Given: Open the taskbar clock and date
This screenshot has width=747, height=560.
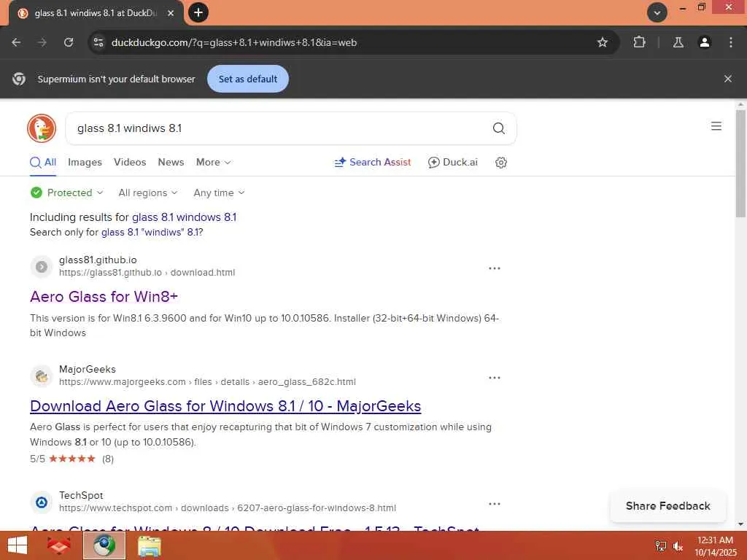Looking at the screenshot, I should (x=715, y=546).
